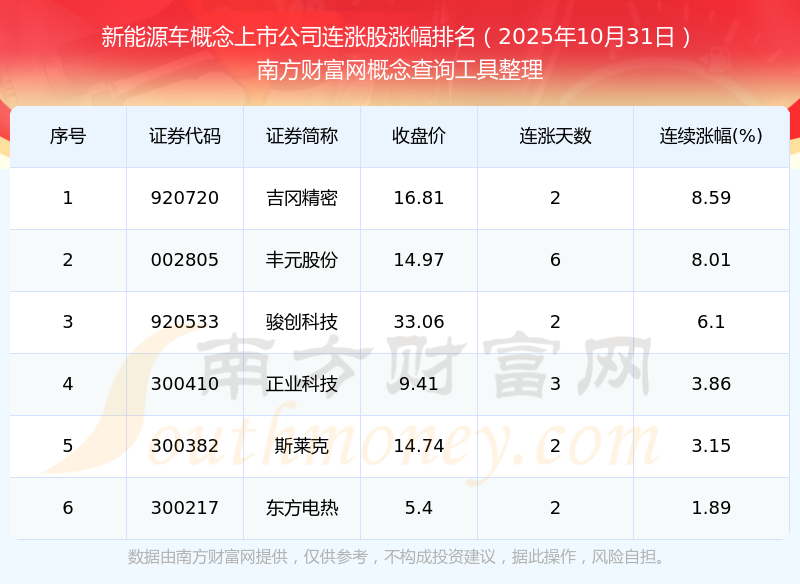Click consecutive days value 6
The width and height of the screenshot is (800, 584).
555,260
